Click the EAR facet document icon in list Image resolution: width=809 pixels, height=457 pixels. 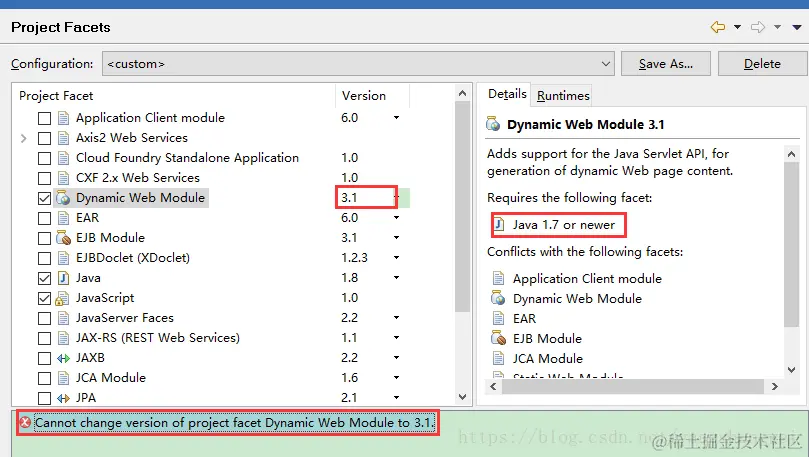click(x=63, y=218)
